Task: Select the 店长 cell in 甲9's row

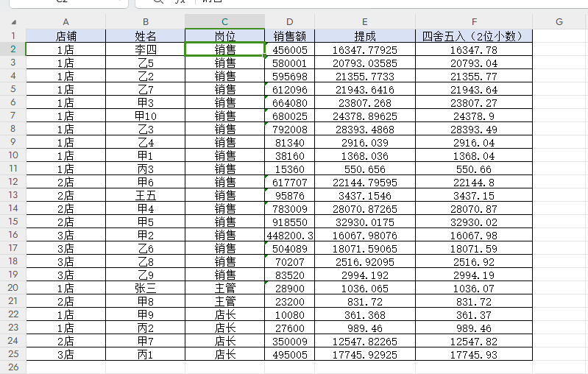Action: tap(225, 314)
